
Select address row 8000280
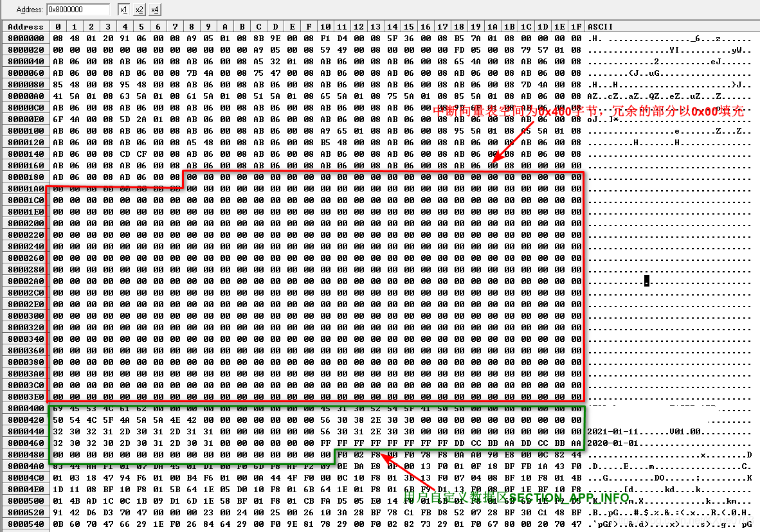(x=26, y=269)
